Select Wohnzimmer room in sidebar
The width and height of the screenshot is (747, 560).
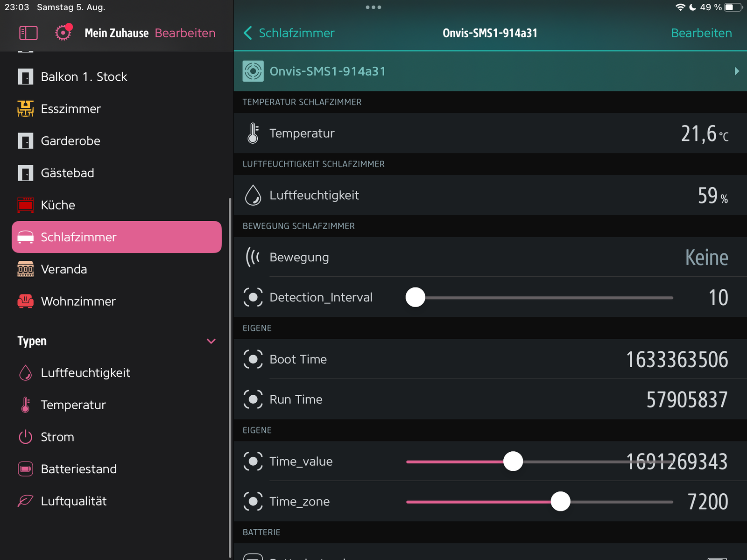(x=78, y=301)
